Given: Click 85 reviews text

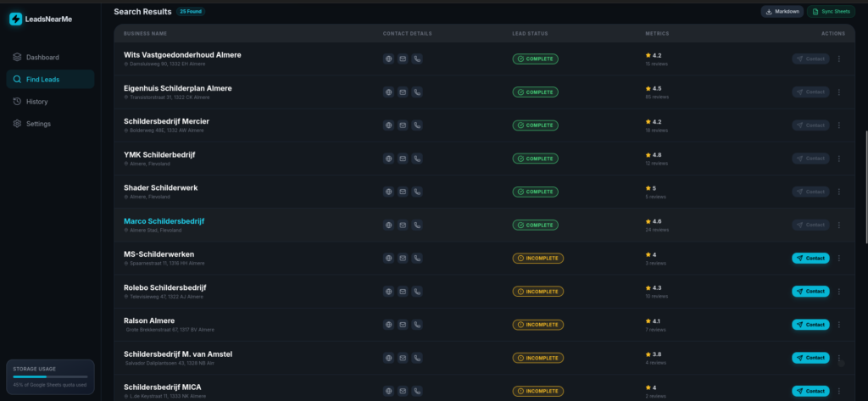Looking at the screenshot, I should 657,97.
